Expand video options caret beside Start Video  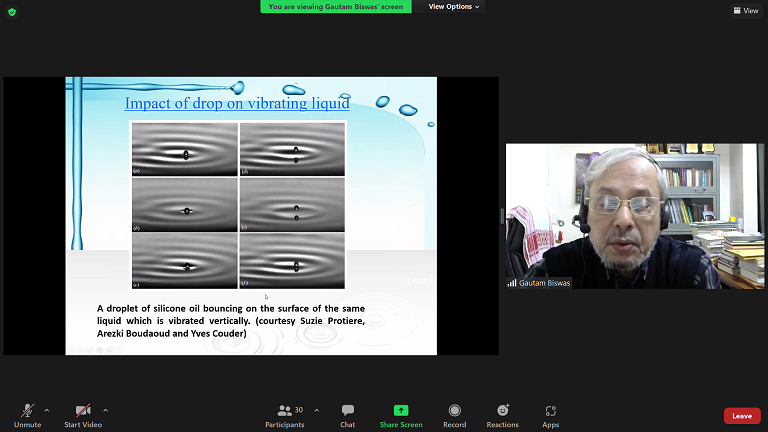point(105,410)
